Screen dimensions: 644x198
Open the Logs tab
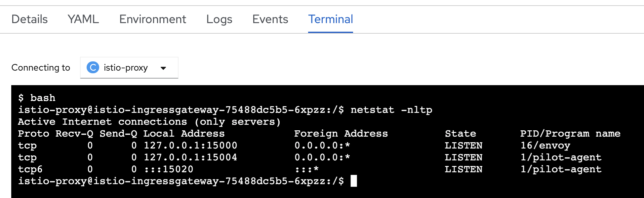point(219,19)
